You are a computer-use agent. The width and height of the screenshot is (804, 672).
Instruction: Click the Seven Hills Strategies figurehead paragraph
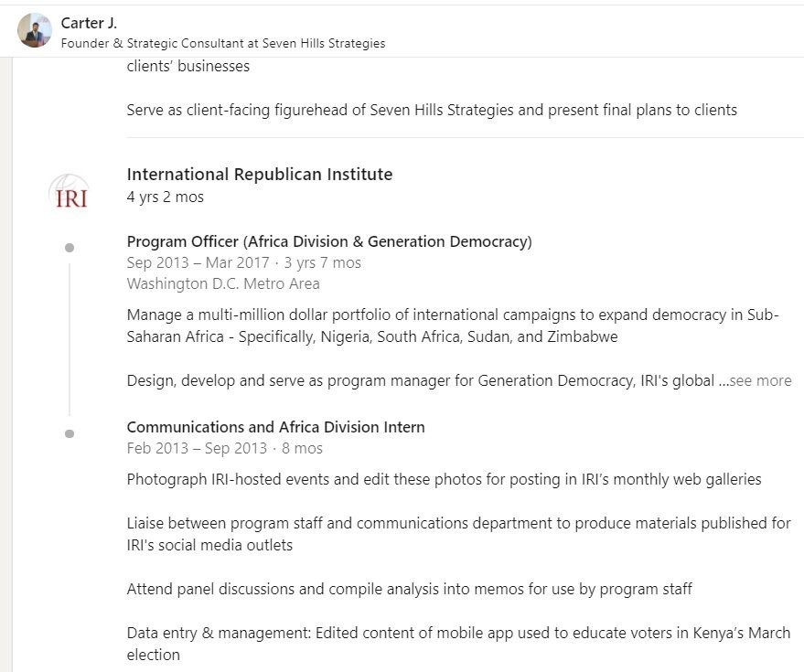pyautogui.click(x=432, y=110)
